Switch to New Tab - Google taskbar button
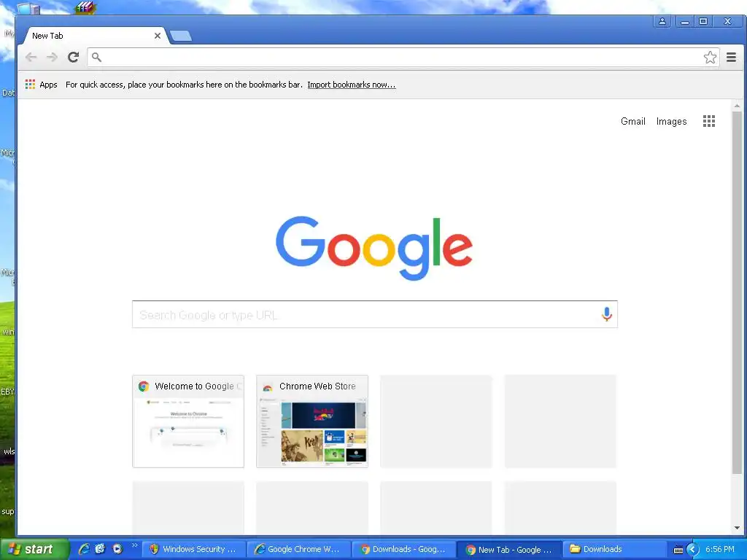Viewport: 747px width, 560px height. point(509,549)
